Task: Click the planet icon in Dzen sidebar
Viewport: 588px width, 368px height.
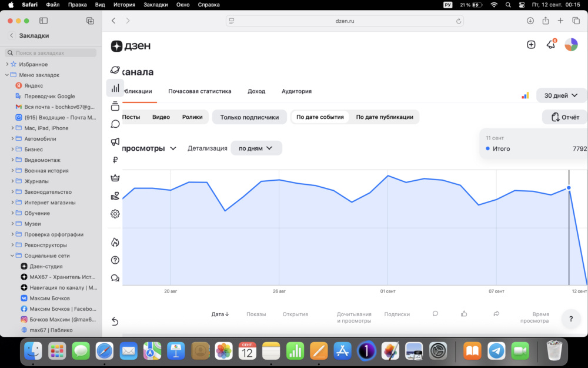Action: click(115, 70)
